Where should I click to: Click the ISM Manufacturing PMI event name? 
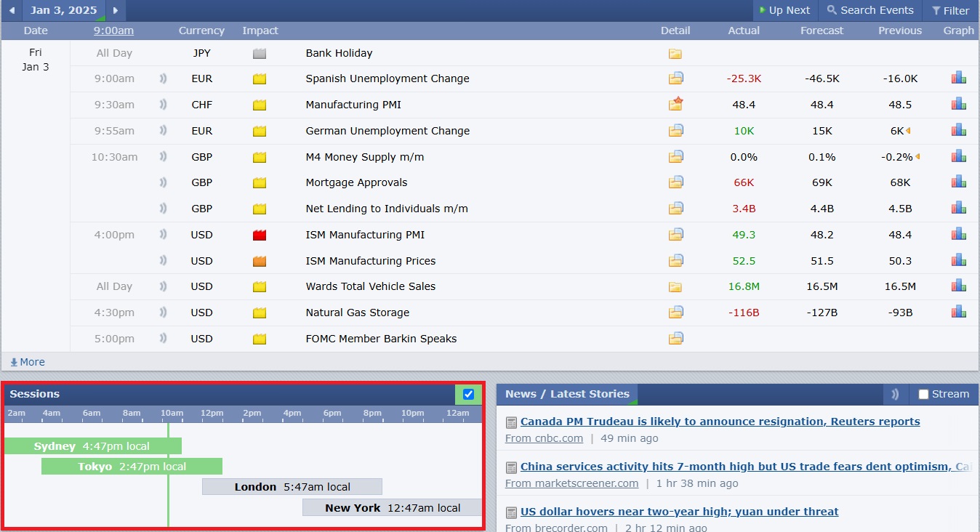pos(365,235)
